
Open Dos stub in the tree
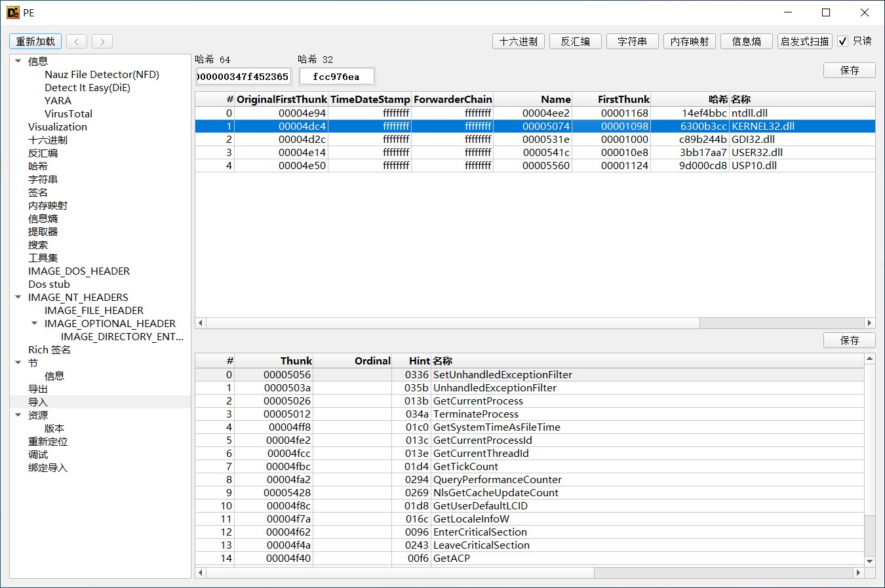(x=49, y=284)
